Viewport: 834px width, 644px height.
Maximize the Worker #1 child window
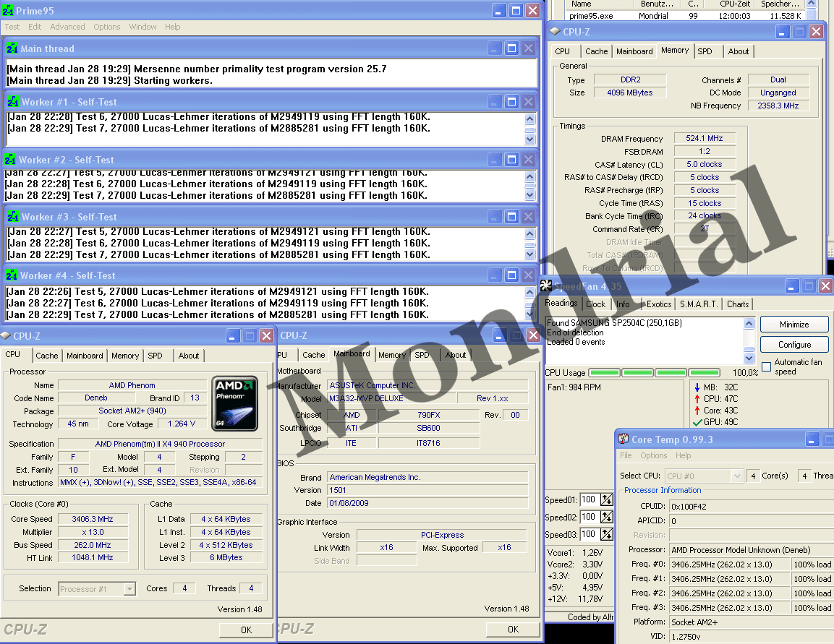511,101
